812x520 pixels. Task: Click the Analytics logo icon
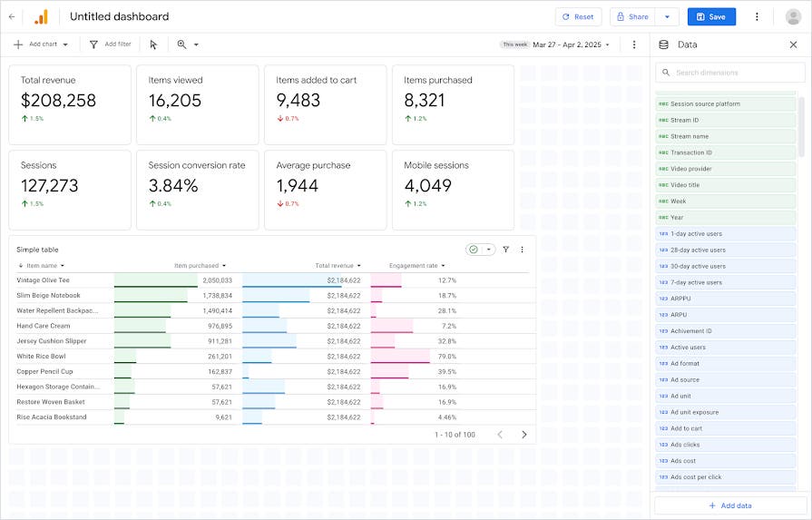click(x=41, y=16)
